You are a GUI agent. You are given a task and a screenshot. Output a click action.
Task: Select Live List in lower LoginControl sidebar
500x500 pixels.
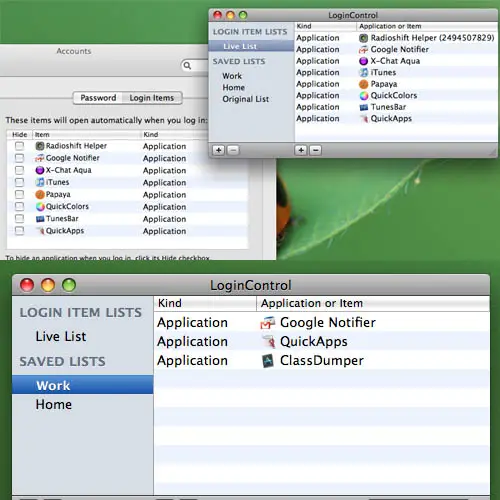click(83, 337)
